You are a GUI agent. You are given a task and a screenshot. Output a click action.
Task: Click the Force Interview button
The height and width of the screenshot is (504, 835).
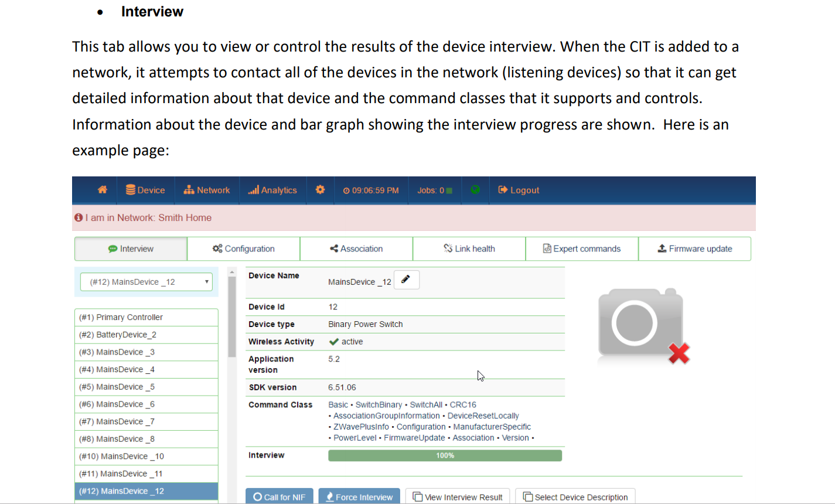tap(359, 496)
